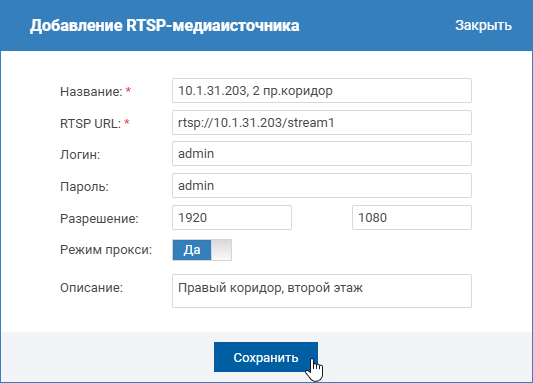Click into the Пароль field

(322, 186)
